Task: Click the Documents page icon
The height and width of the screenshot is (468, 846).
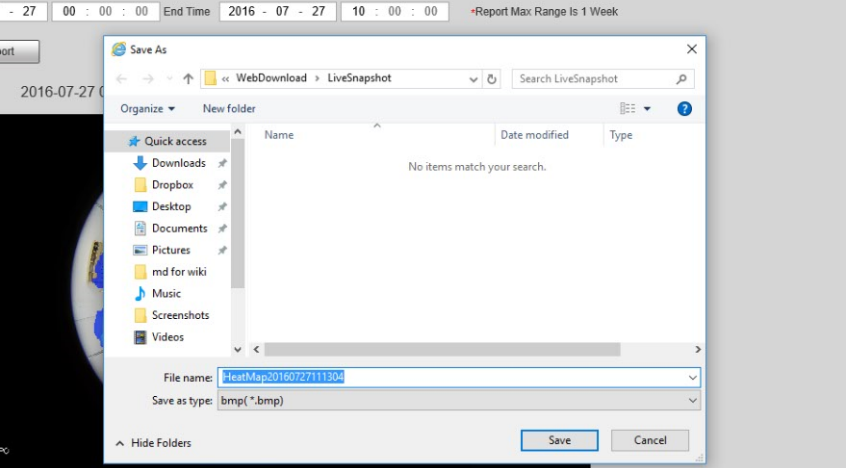Action: tap(140, 228)
